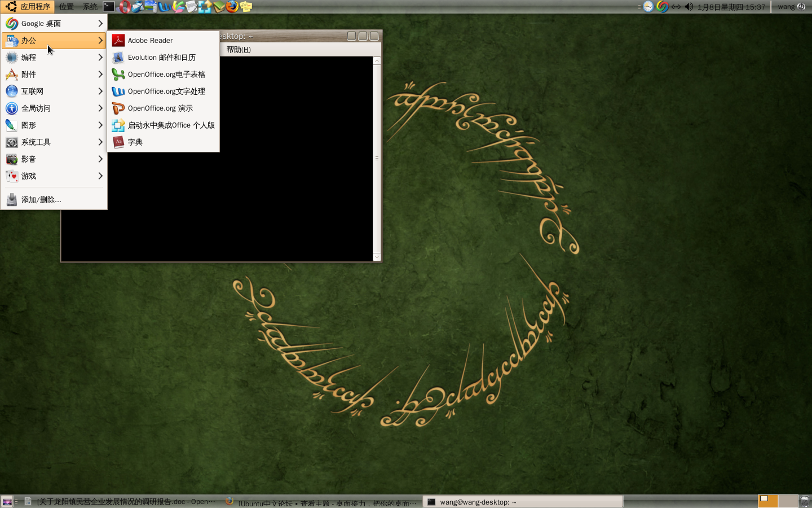812x508 pixels.
Task: Launch 启动永中集成Office 个人版
Action: (x=163, y=125)
